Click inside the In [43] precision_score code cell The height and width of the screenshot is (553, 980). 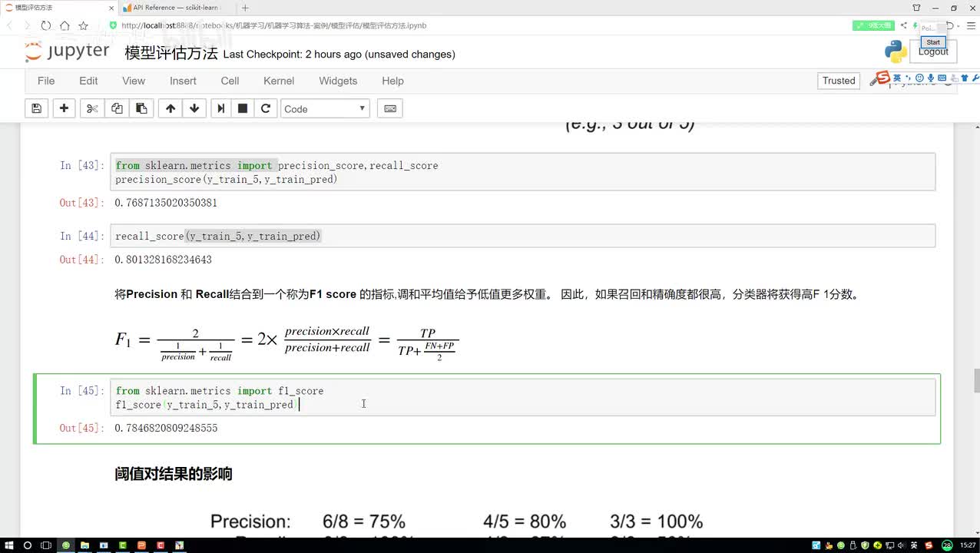pos(523,172)
